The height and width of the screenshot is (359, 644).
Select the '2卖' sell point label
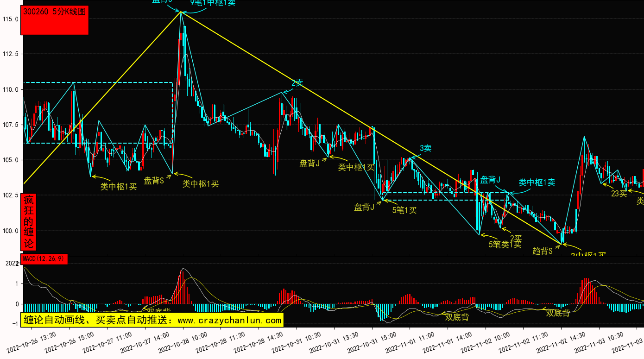point(297,83)
